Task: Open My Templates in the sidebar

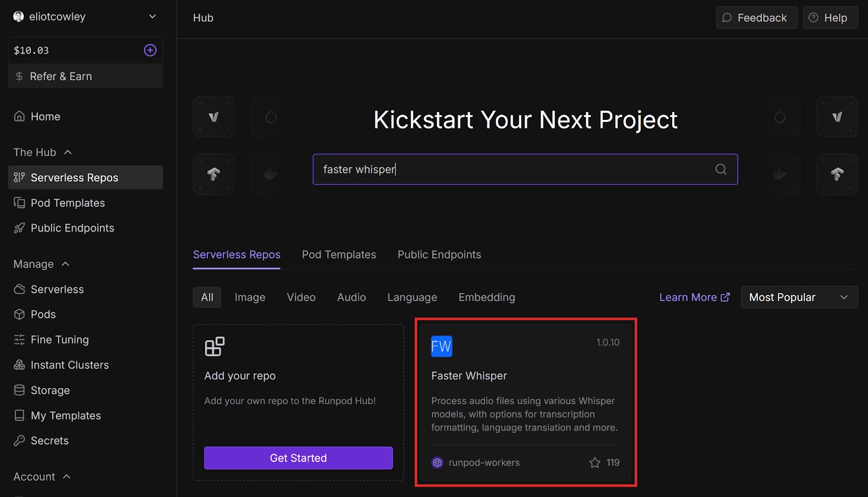Action: [x=85, y=415]
